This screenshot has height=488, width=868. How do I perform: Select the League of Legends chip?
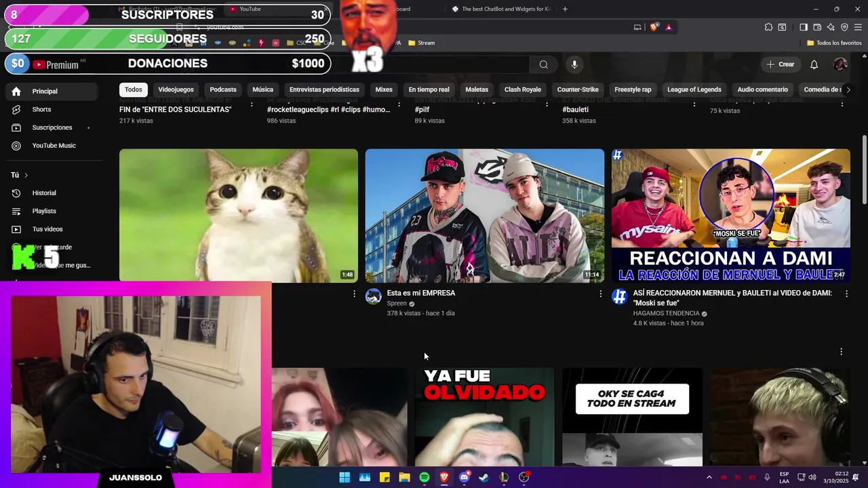click(x=694, y=89)
